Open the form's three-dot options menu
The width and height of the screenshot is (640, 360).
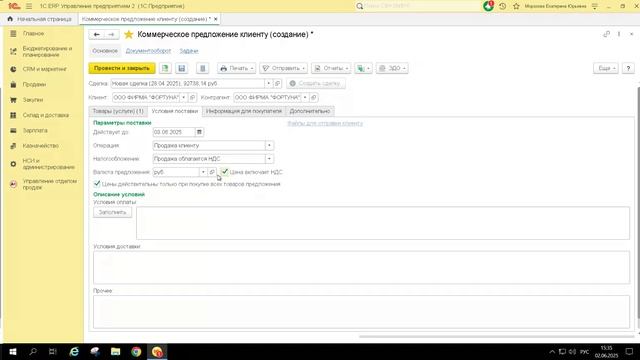point(619,34)
